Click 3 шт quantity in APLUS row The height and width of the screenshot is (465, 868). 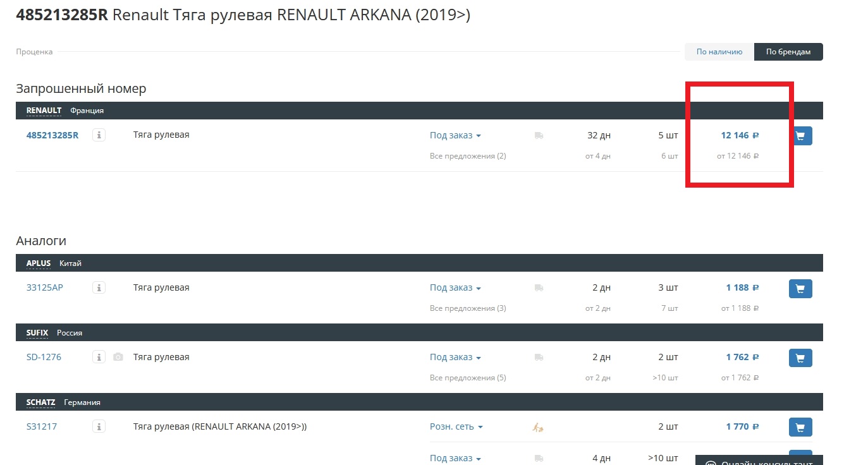point(668,287)
